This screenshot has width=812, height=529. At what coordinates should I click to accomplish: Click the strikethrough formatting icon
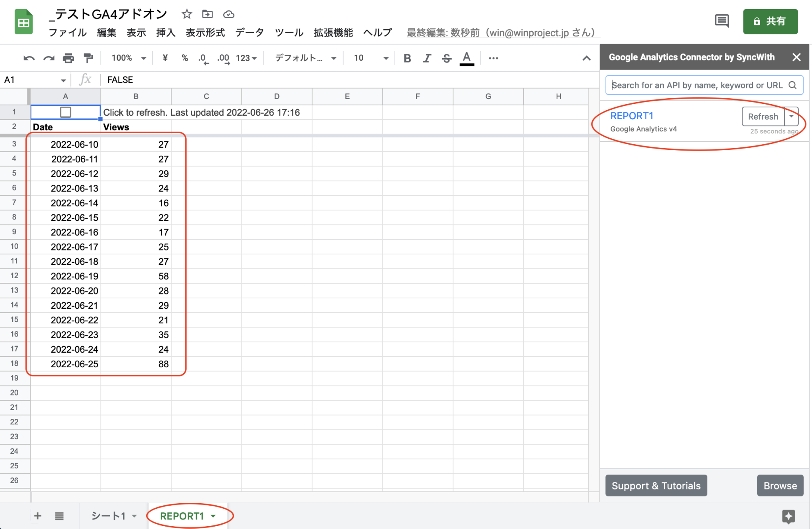(x=446, y=58)
